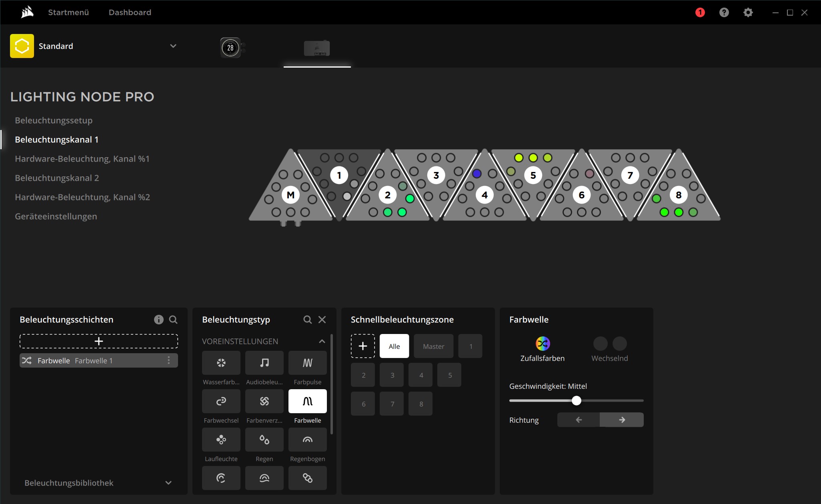This screenshot has height=504, width=821.
Task: Expand the Beleuchtungsbibliothek section
Action: (x=168, y=483)
